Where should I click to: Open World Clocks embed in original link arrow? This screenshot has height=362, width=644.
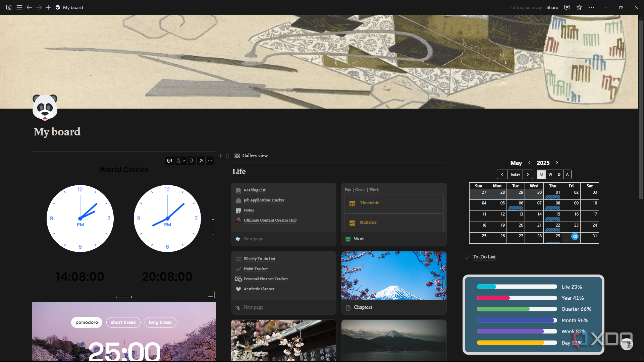(x=201, y=161)
